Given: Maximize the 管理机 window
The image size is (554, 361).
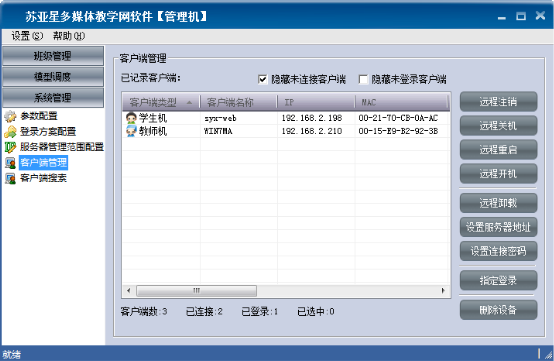Looking at the screenshot, I should click(x=521, y=16).
